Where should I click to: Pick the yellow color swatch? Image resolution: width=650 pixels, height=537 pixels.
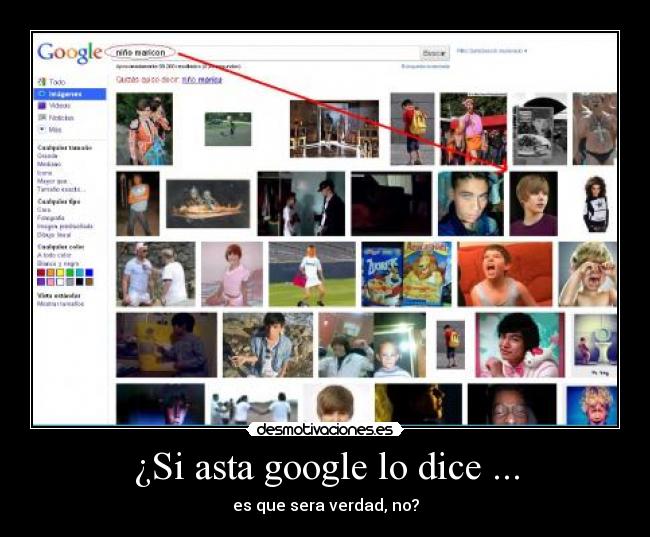tap(60, 273)
